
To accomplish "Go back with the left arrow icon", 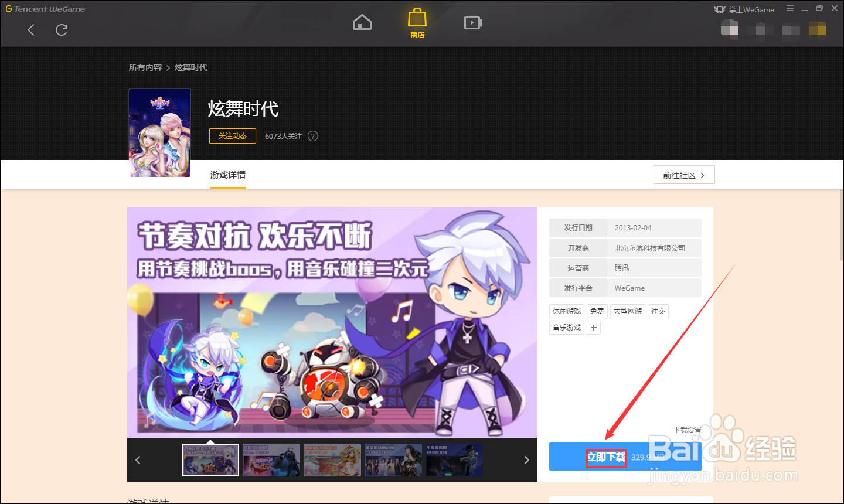I will [x=31, y=30].
